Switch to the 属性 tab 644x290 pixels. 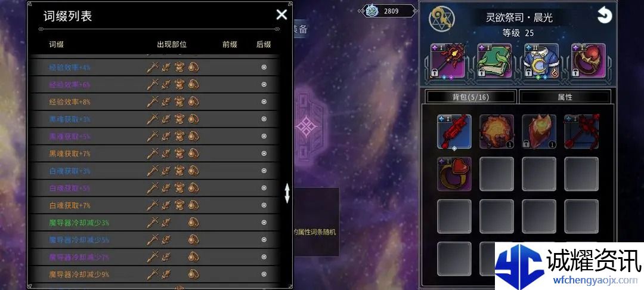pos(565,97)
